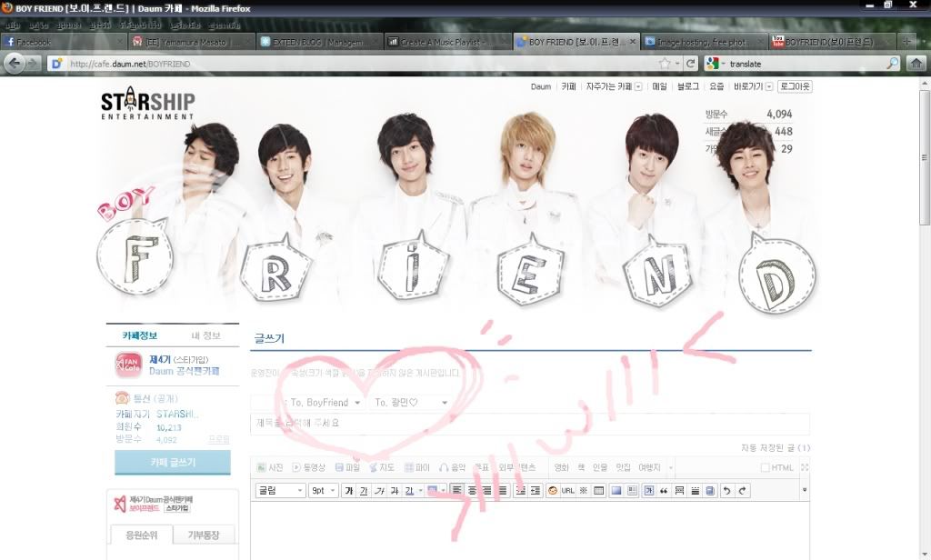The width and height of the screenshot is (931, 560).
Task: Apply strikethrough formatting in the editor toolbar
Action: [x=395, y=491]
